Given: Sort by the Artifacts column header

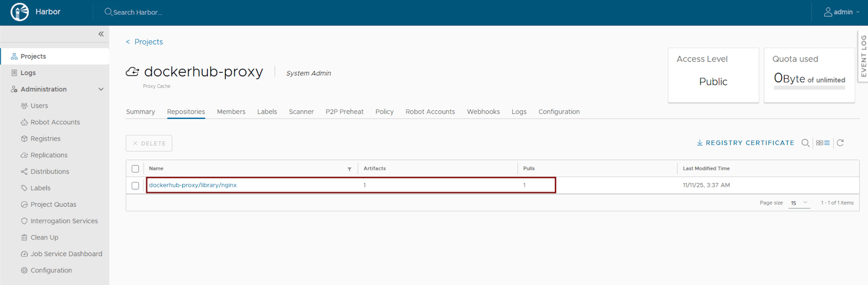Looking at the screenshot, I should point(374,168).
